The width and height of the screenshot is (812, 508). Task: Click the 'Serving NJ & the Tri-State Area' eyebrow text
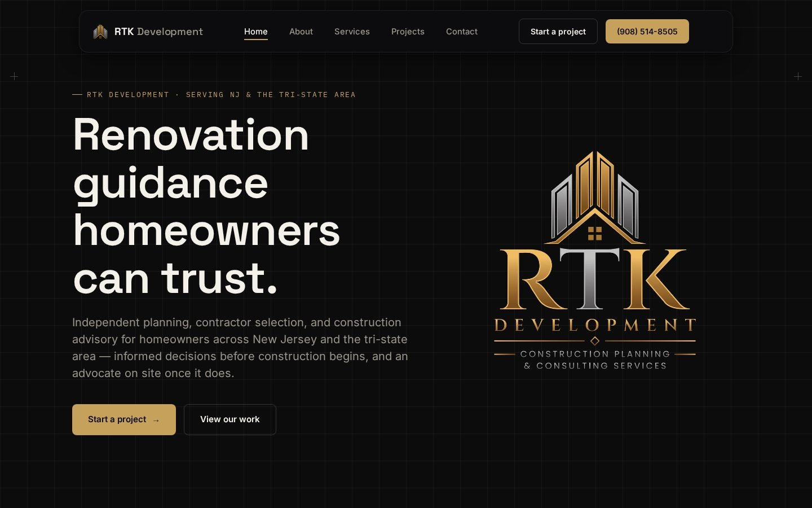[271, 95]
